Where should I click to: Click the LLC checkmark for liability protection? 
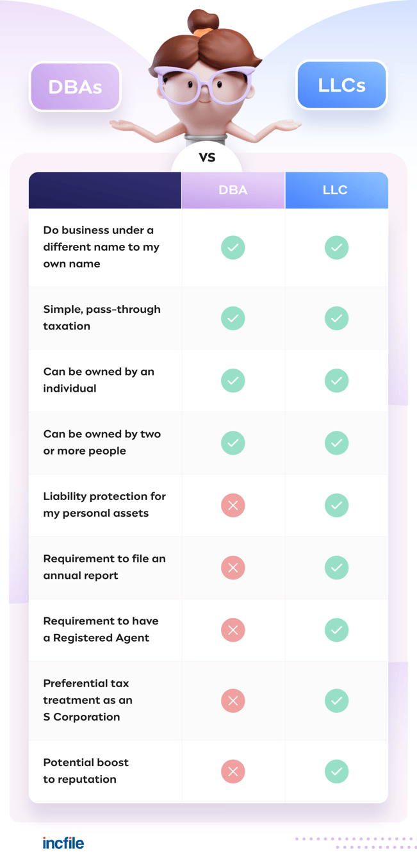pyautogui.click(x=336, y=505)
